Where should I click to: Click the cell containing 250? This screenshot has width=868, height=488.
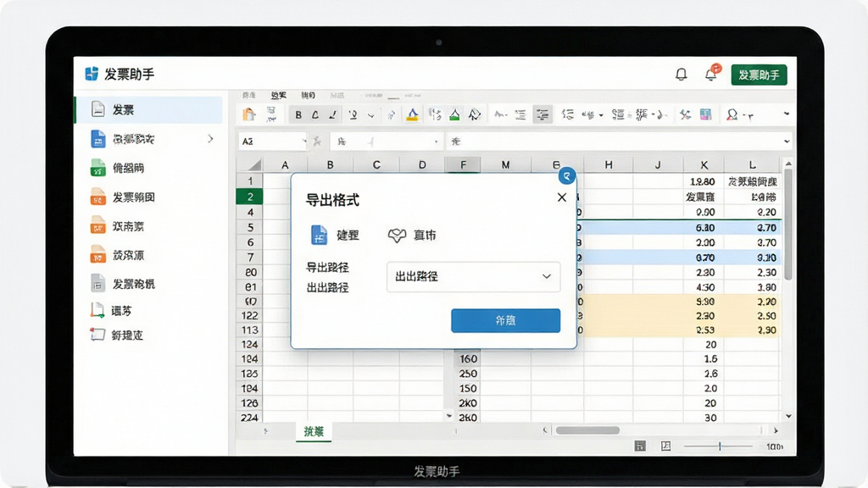click(468, 374)
